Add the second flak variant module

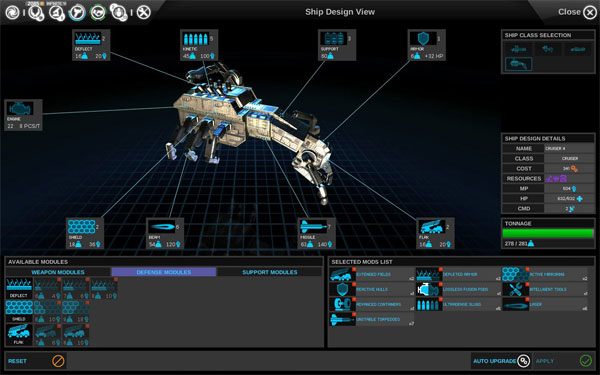75,334
